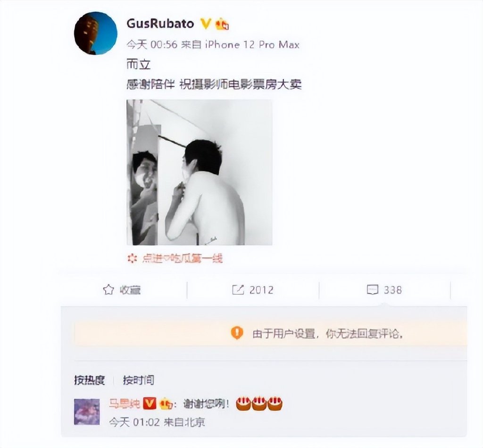Click the post timestamp 今天 00:56
Image resolution: width=483 pixels, height=448 pixels.
coord(152,45)
